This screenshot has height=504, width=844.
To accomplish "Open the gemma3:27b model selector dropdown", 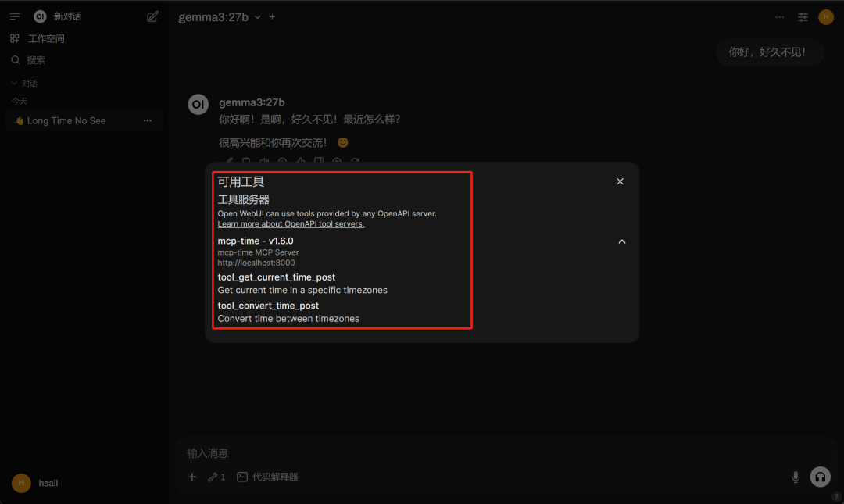I will pos(220,17).
